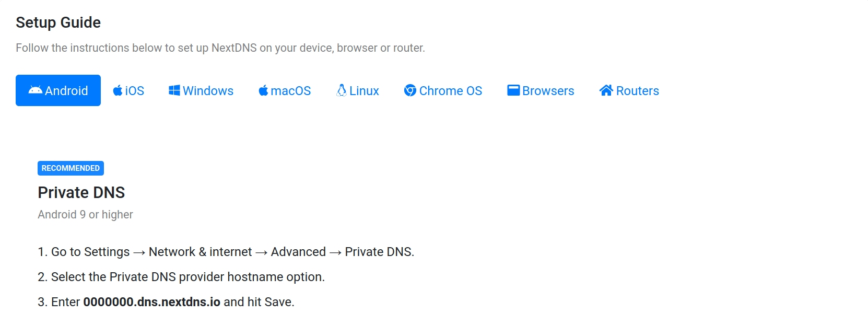Click the Linux penguin icon
The height and width of the screenshot is (325, 868).
point(342,90)
